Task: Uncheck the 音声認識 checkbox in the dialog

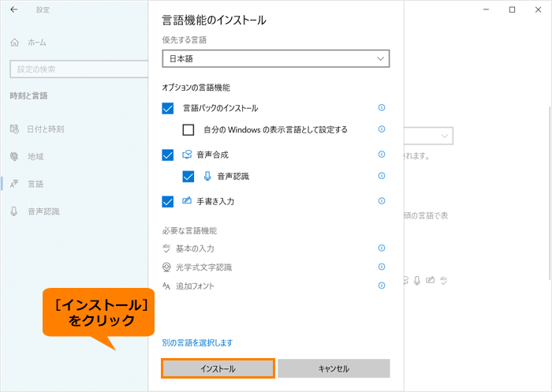Action: (188, 177)
